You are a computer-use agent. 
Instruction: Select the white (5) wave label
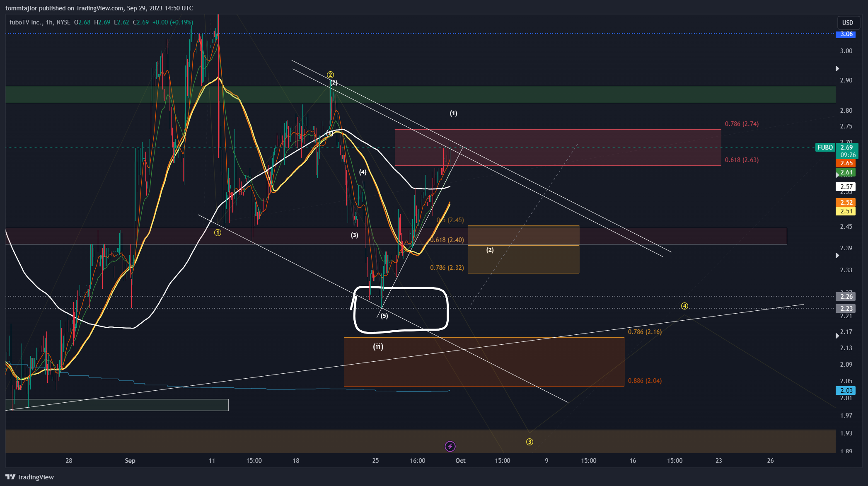[384, 316]
